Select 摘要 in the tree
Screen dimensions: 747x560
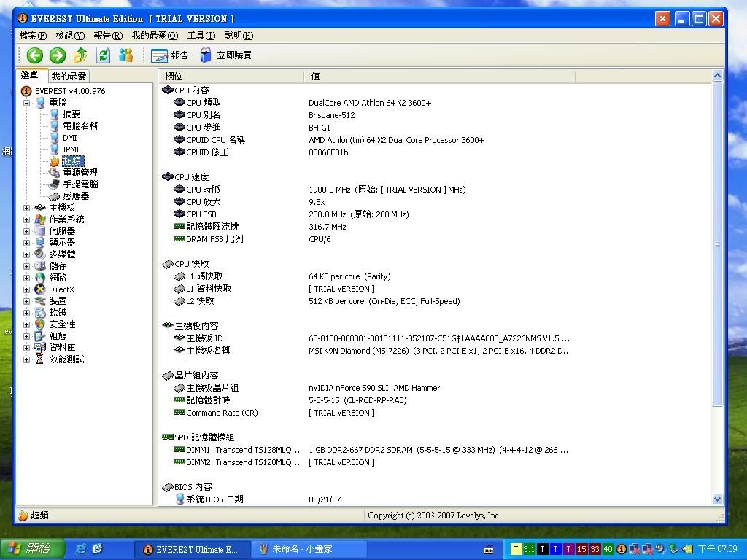pyautogui.click(x=71, y=114)
